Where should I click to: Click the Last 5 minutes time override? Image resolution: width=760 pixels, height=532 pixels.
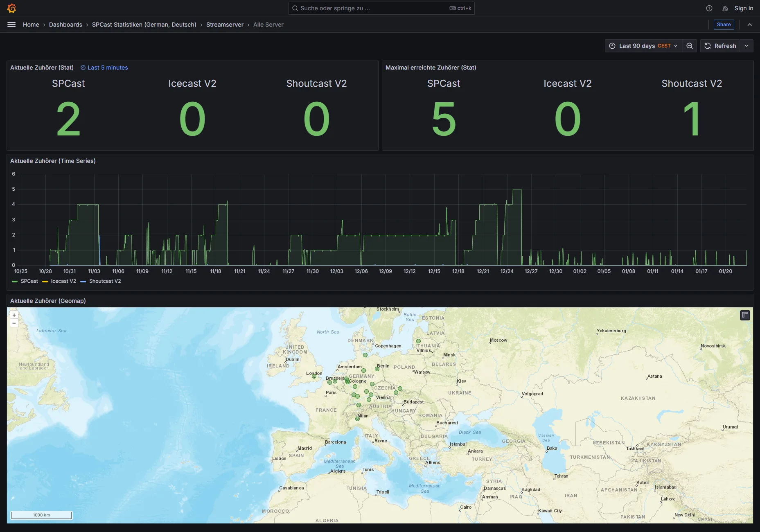[x=104, y=68]
